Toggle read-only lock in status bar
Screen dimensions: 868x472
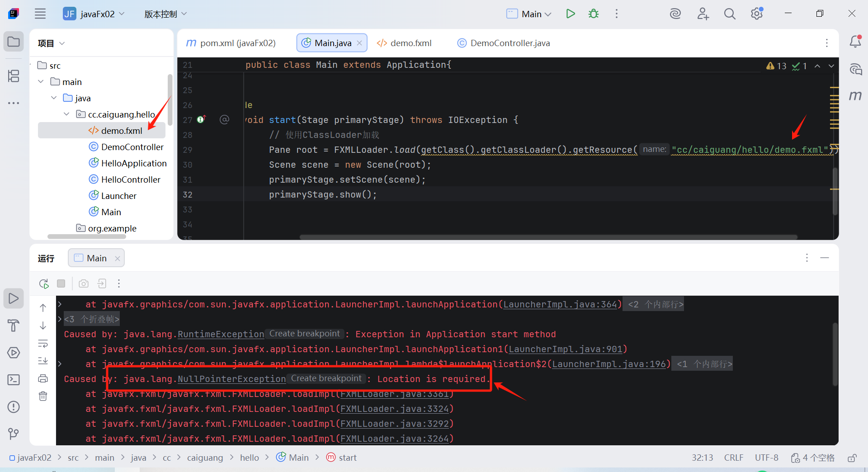852,458
